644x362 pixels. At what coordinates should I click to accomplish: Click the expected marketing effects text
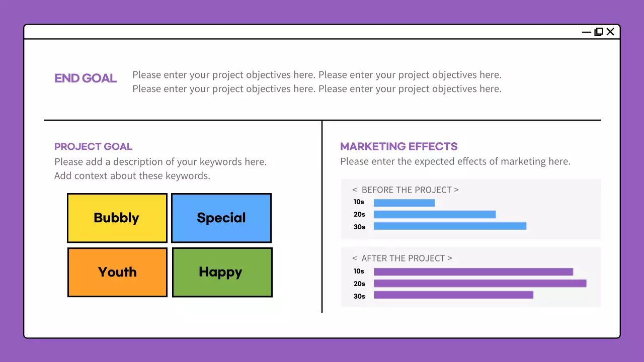pos(455,162)
